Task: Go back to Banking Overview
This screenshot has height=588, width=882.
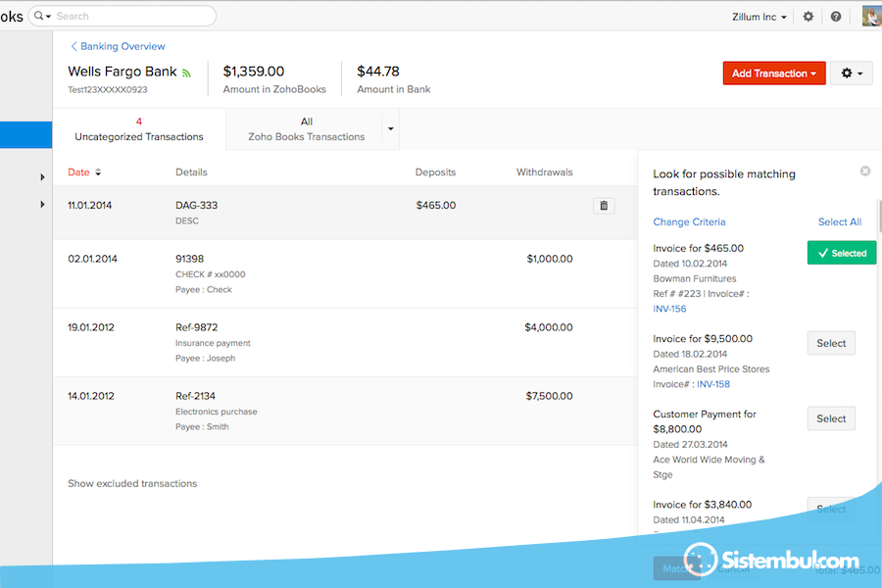Action: pos(119,46)
